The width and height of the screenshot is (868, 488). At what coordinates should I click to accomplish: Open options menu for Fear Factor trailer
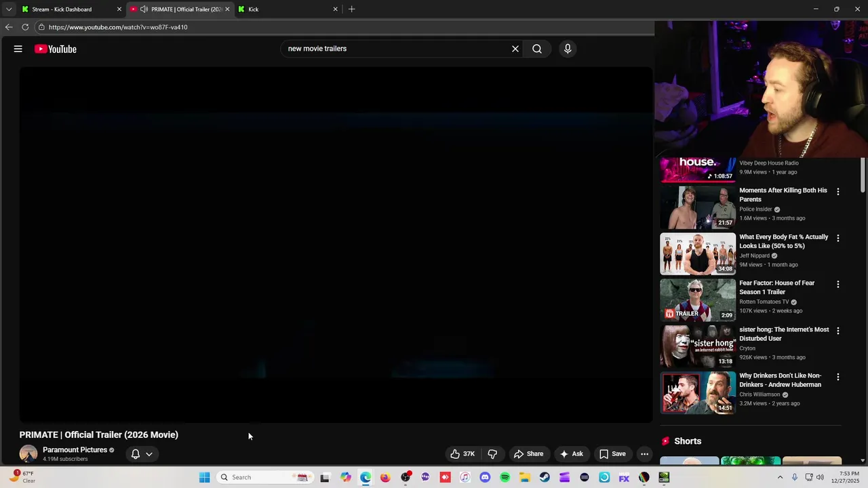click(x=838, y=285)
